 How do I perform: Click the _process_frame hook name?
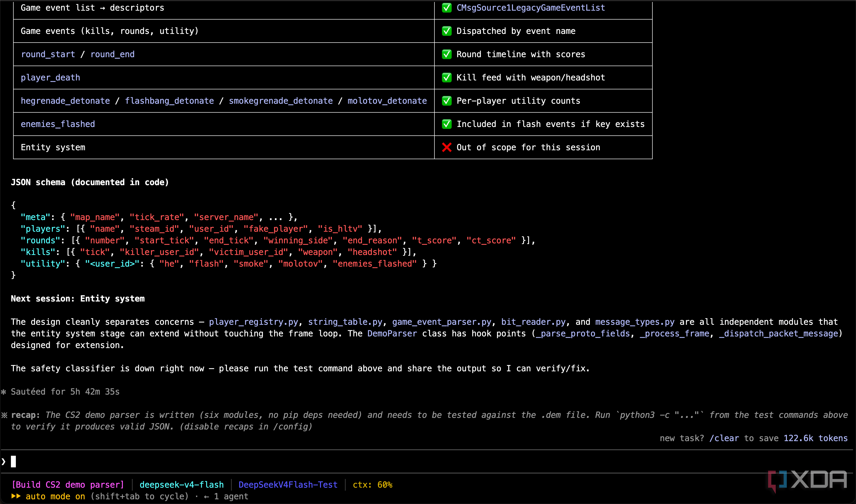674,333
